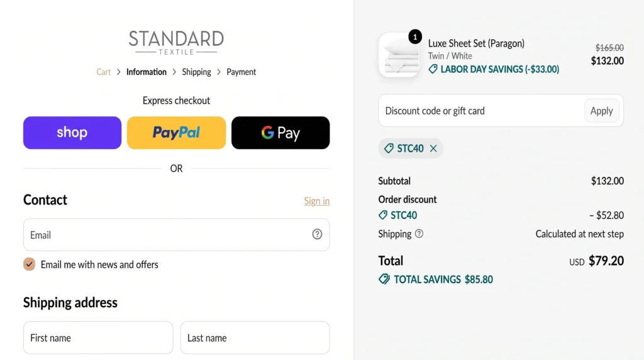The height and width of the screenshot is (360, 644).
Task: Focus the Discount code or gift card field
Action: pos(481,111)
